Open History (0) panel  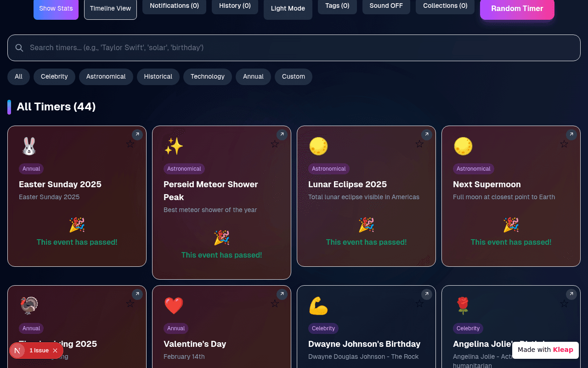point(235,6)
